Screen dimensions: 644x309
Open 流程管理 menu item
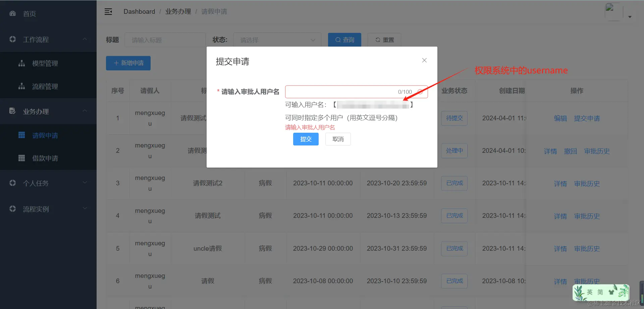[x=45, y=86]
